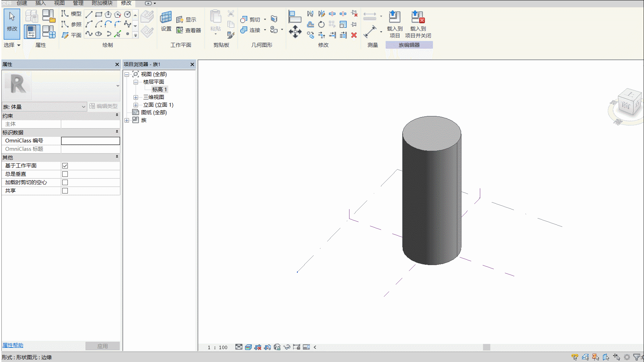Click the horizontal view scrollbar thumb
The width and height of the screenshot is (644, 362).
tap(486, 347)
